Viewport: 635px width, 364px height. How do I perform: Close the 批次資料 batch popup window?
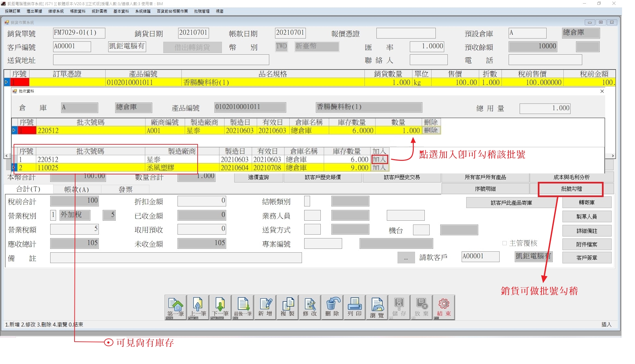[602, 91]
